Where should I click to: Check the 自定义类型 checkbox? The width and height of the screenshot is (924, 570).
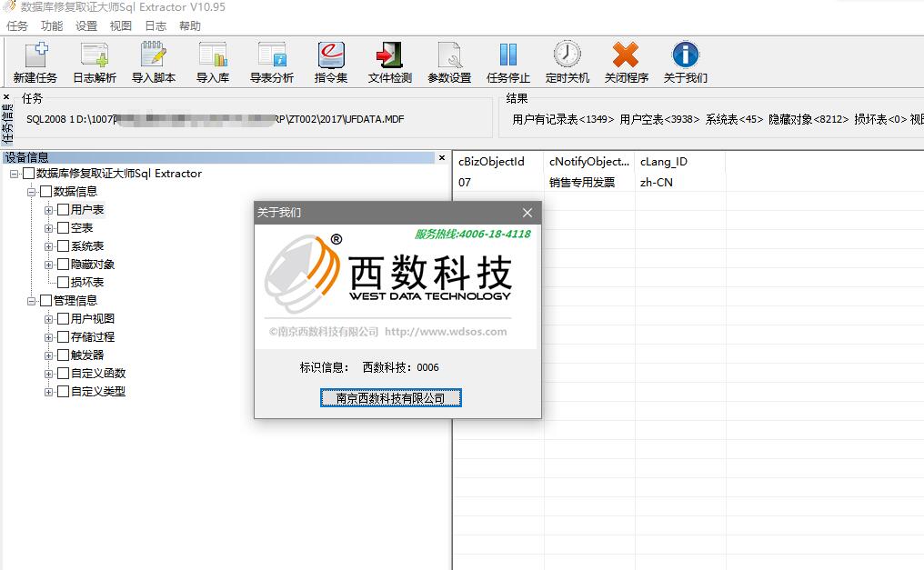[x=63, y=392]
